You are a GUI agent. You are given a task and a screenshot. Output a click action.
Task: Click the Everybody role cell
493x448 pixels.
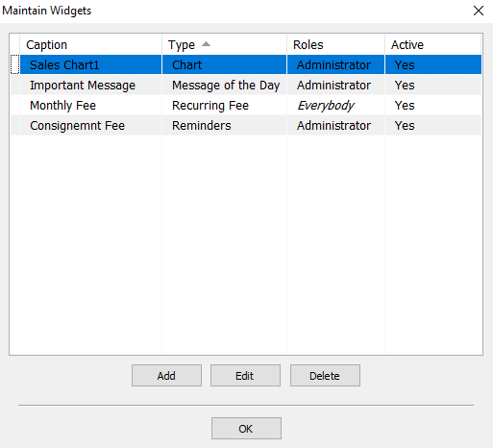click(x=335, y=105)
